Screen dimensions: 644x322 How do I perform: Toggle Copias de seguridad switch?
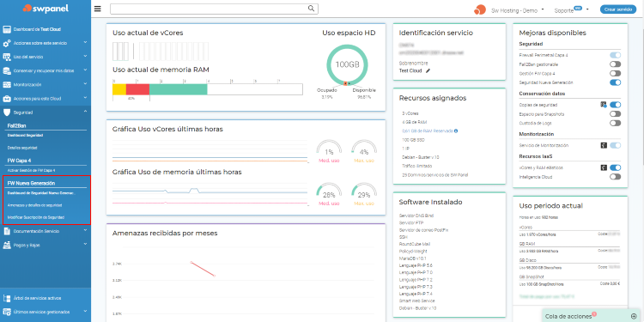(x=616, y=105)
